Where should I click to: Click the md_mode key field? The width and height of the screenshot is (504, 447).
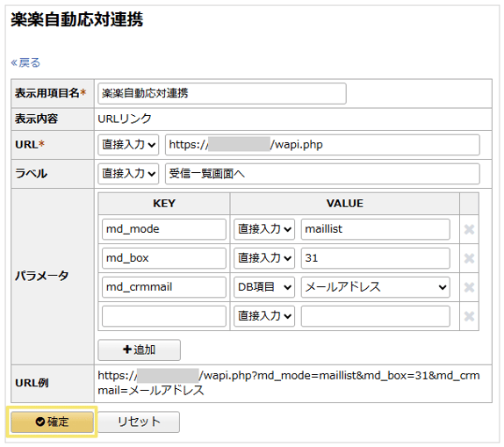(164, 229)
